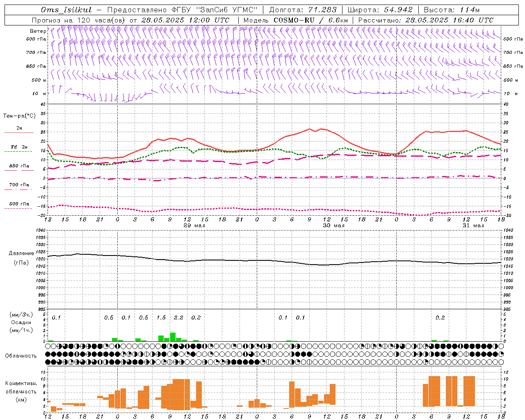Click the Осадки precipitation label
The height and width of the screenshot is (420, 525).
21,322
